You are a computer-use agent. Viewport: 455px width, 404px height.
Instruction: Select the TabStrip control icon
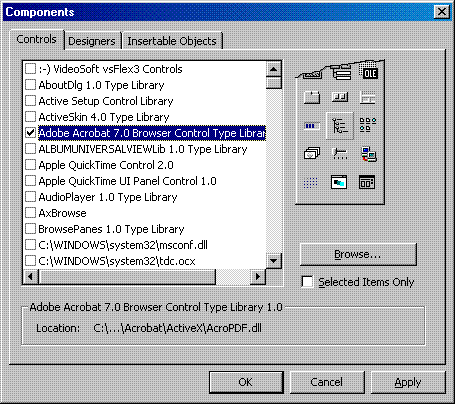pos(312,97)
